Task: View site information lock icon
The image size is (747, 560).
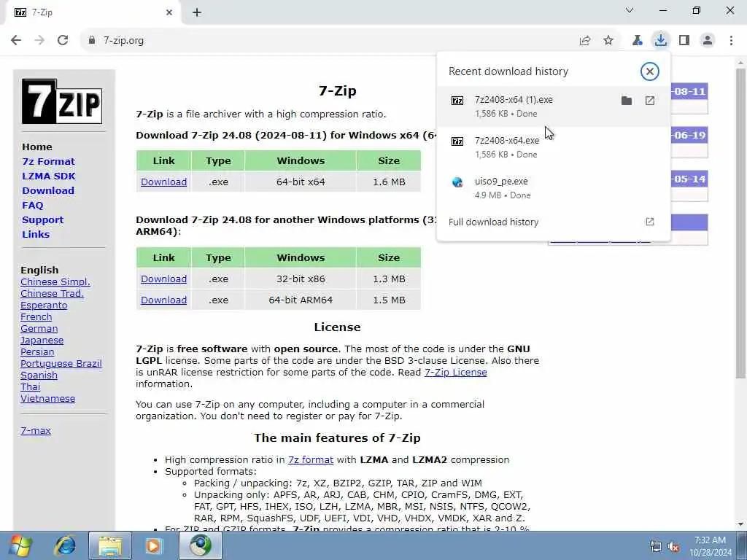Action: [92, 41]
